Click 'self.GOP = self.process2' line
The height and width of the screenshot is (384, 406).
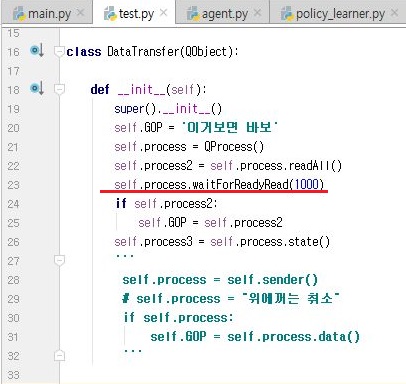(x=210, y=223)
